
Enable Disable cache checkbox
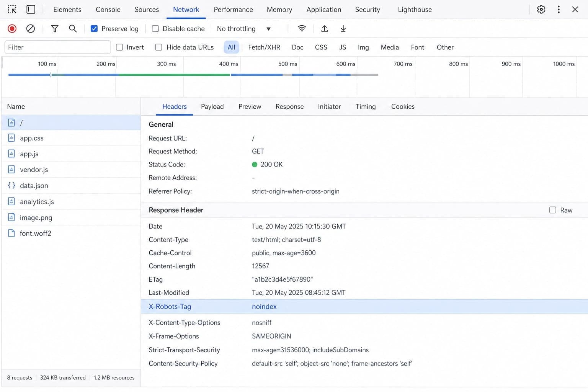click(x=155, y=29)
